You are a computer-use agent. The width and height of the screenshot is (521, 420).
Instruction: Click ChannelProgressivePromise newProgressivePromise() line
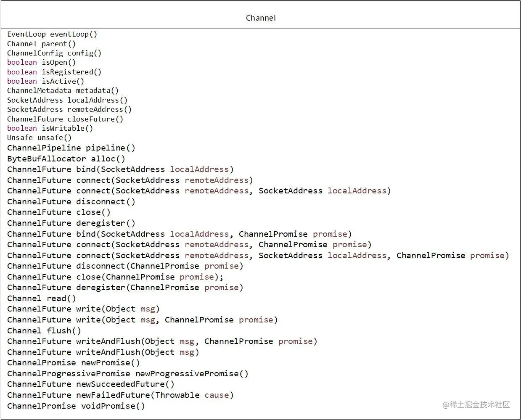point(128,374)
